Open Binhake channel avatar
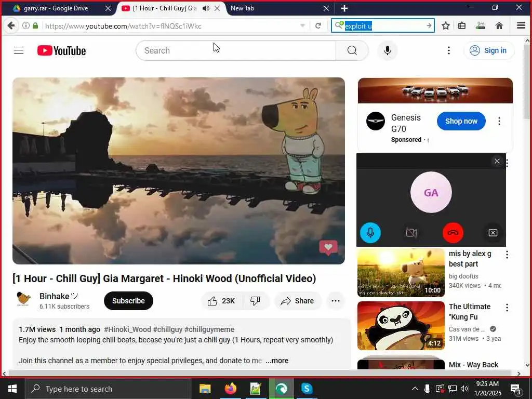 [x=24, y=300]
